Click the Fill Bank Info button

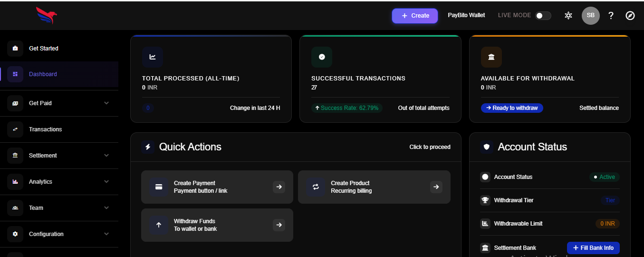(x=593, y=248)
